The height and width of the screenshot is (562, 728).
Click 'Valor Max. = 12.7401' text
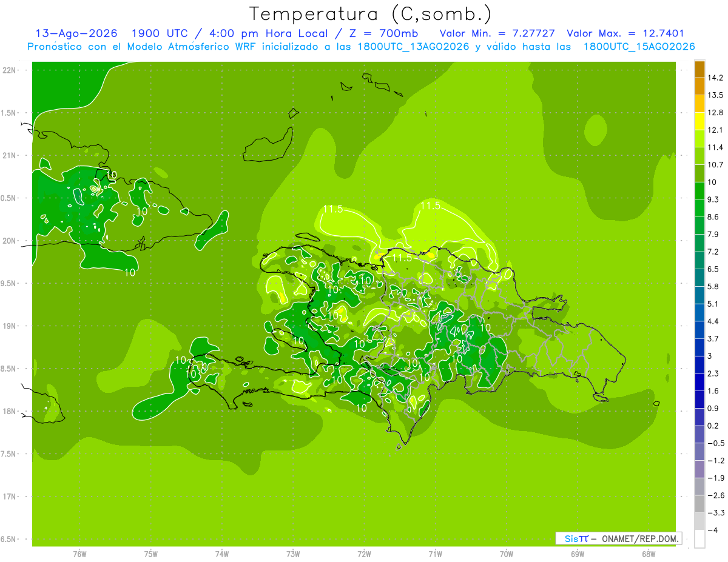pyautogui.click(x=625, y=33)
